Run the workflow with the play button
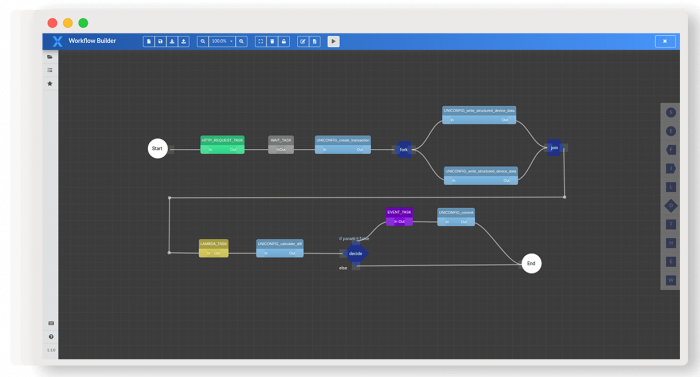The image size is (700, 377). pos(333,42)
